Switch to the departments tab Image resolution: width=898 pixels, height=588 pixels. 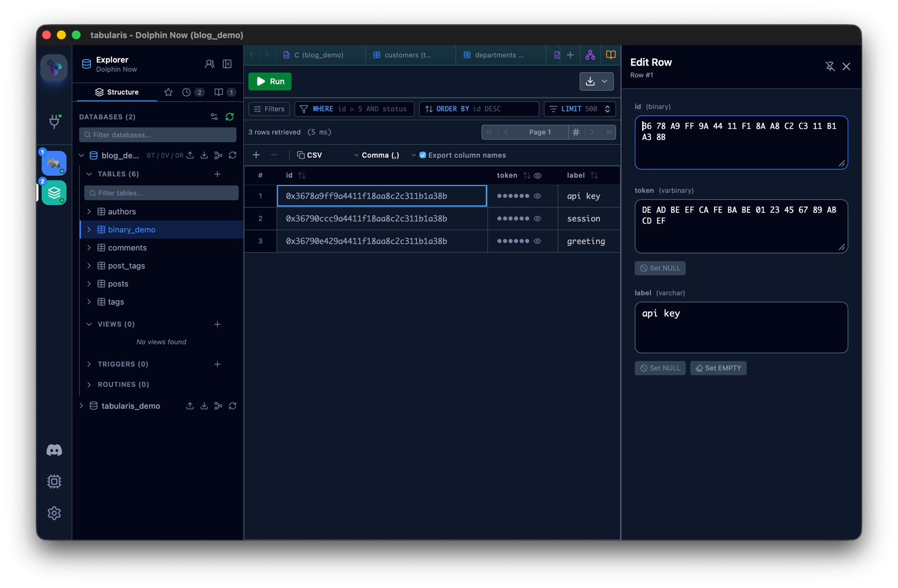click(x=500, y=55)
